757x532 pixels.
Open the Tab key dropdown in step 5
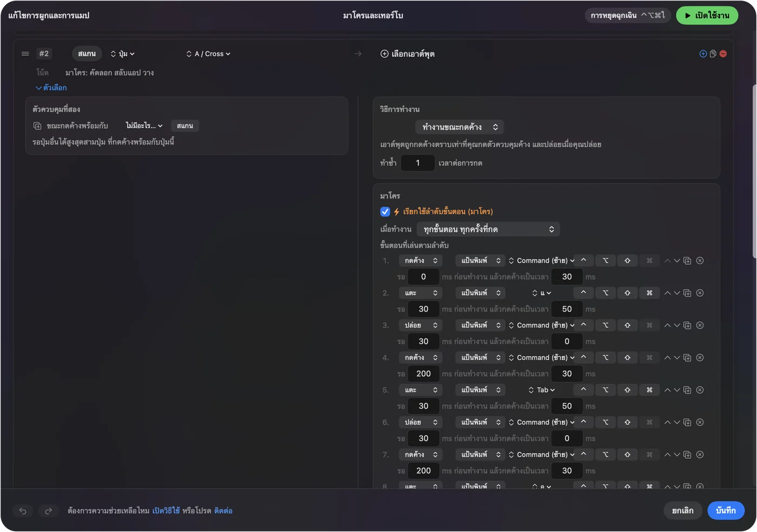541,390
